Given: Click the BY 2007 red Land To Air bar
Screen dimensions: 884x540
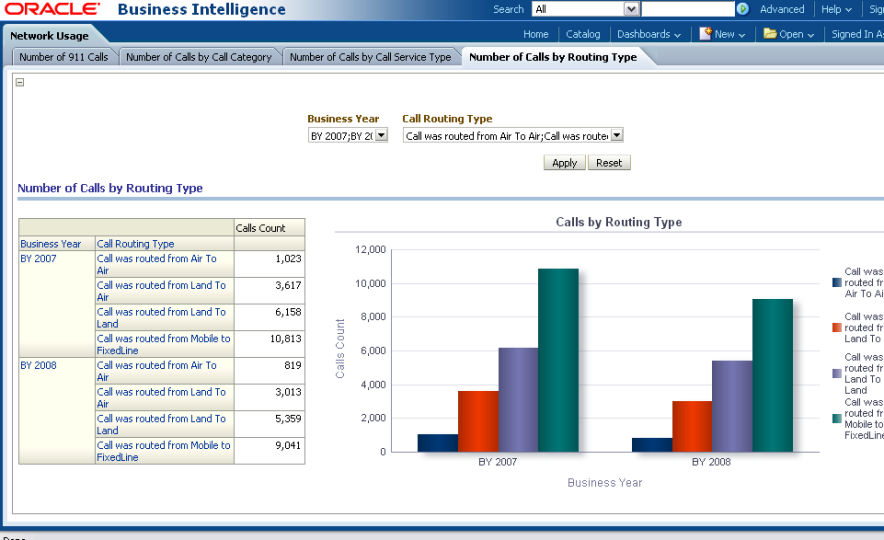Looking at the screenshot, I should 478,421.
